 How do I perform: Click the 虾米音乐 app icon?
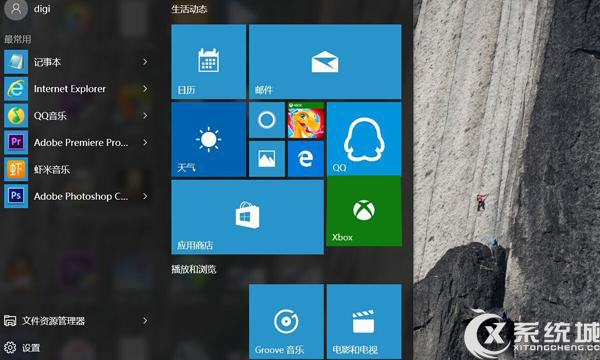coord(16,169)
